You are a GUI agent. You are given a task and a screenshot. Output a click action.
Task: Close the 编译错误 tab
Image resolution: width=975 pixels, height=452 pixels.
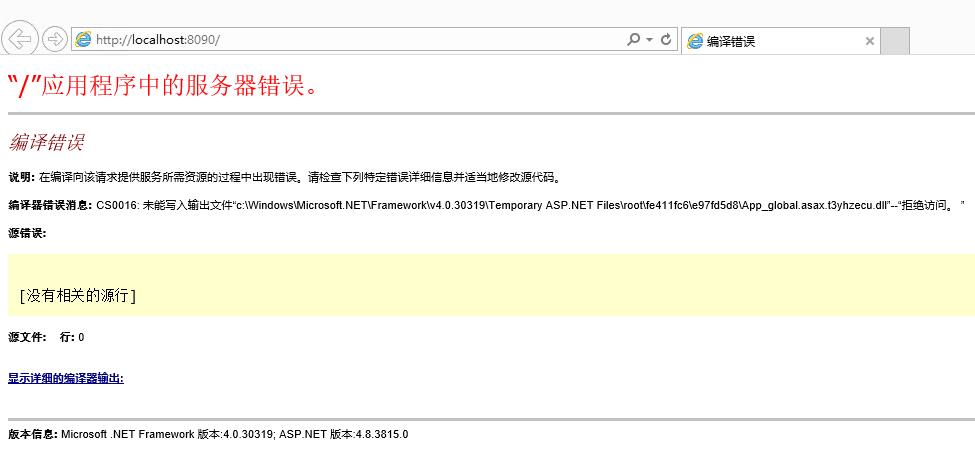869,41
